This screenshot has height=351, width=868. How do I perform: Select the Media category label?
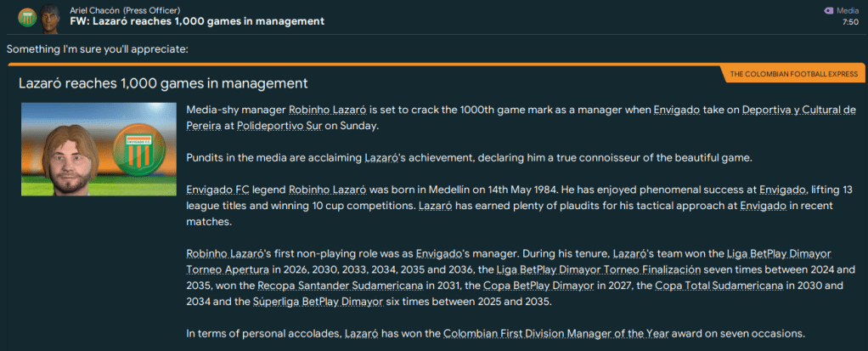pos(847,9)
